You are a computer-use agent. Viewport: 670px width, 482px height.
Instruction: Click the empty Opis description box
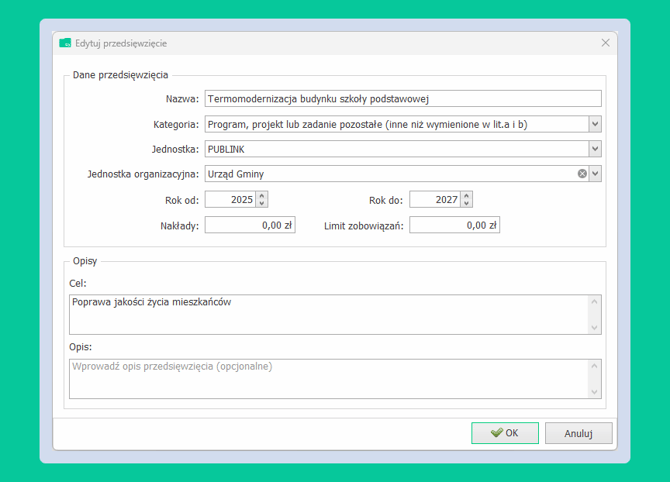(x=328, y=378)
